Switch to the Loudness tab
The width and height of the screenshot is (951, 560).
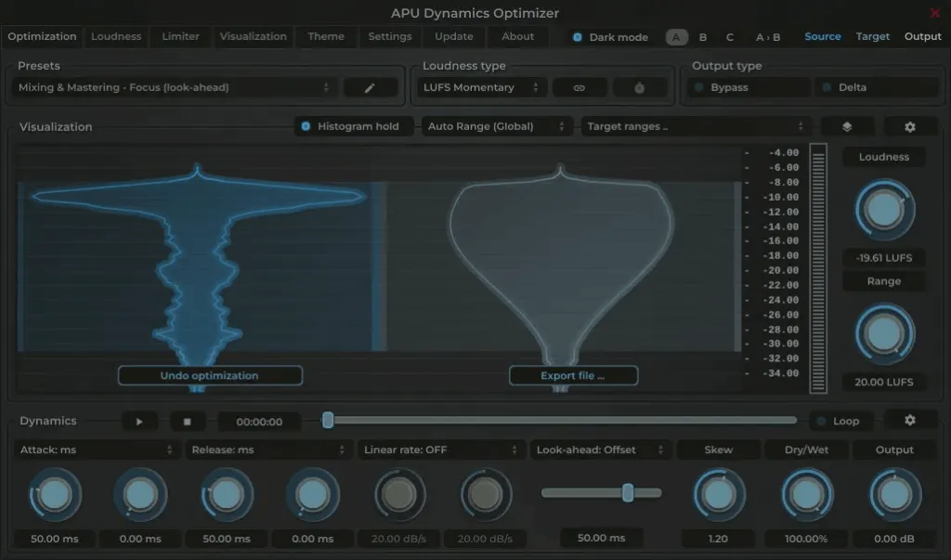115,37
